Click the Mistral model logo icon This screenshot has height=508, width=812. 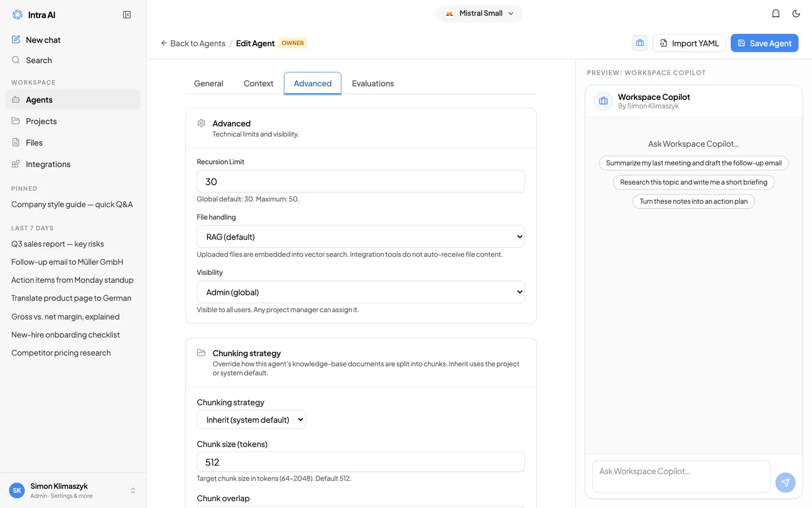coord(449,14)
